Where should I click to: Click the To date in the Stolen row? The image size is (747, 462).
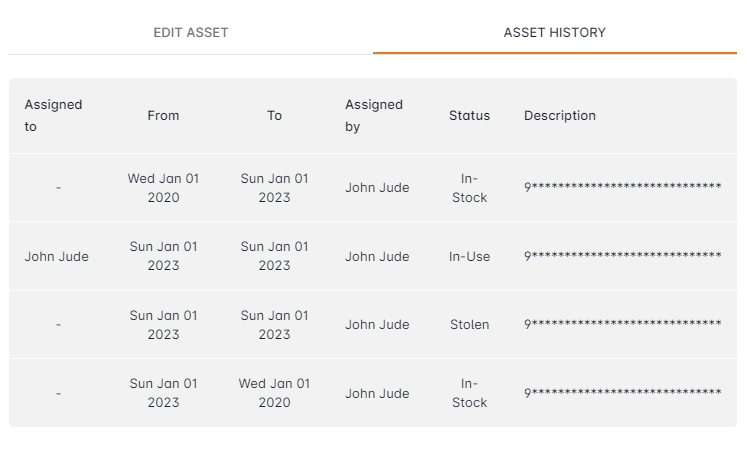tap(274, 324)
